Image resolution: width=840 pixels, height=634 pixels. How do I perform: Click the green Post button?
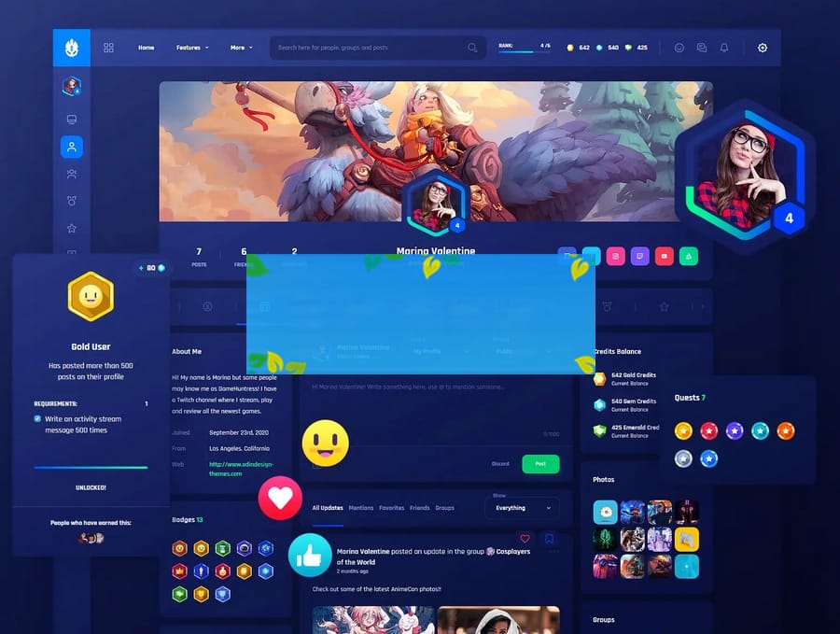[x=540, y=464]
